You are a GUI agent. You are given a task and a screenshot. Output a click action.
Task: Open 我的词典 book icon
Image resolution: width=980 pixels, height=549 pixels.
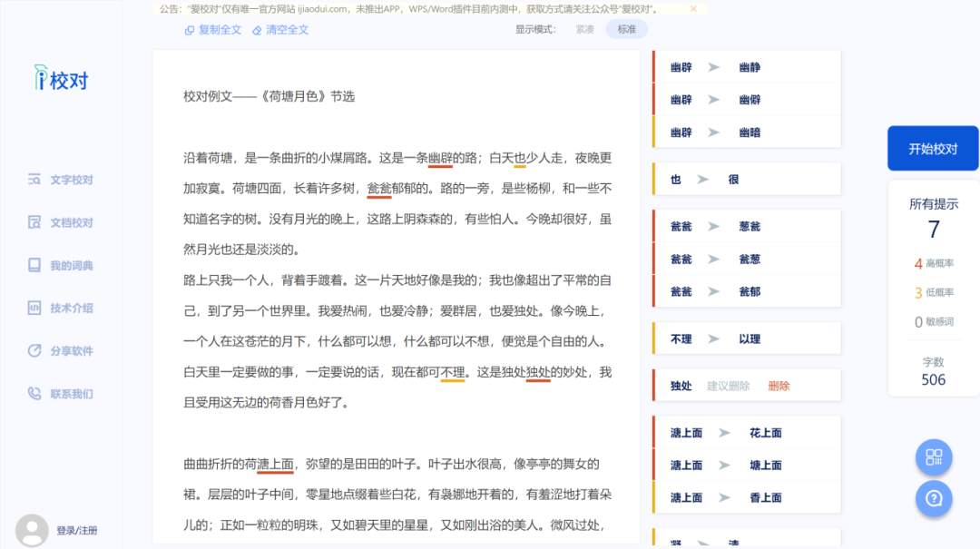(34, 265)
